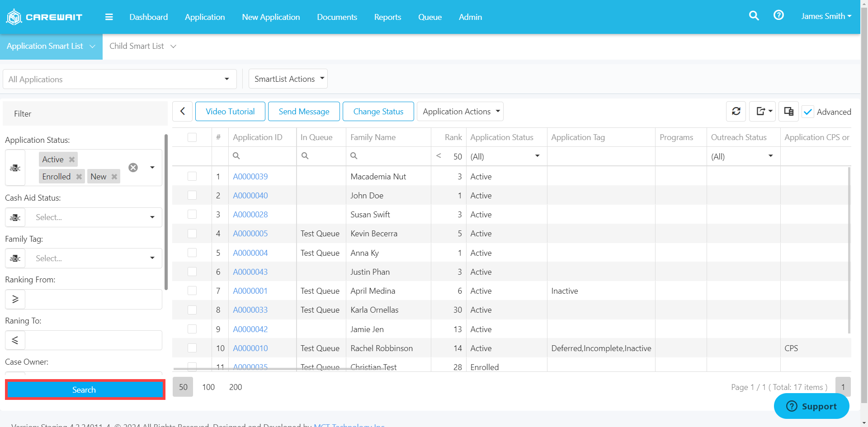This screenshot has height=427, width=868.
Task: Toggle the hamburger navigation menu
Action: pyautogui.click(x=109, y=17)
